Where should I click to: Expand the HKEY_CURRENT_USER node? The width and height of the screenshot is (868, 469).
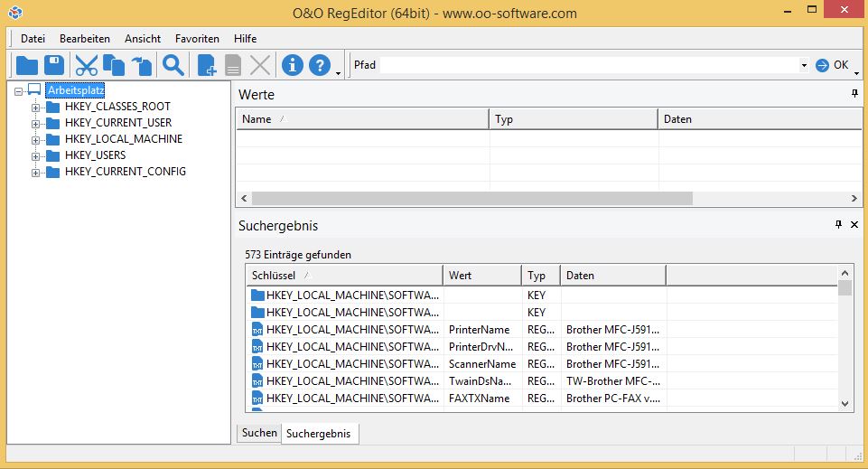coord(35,124)
